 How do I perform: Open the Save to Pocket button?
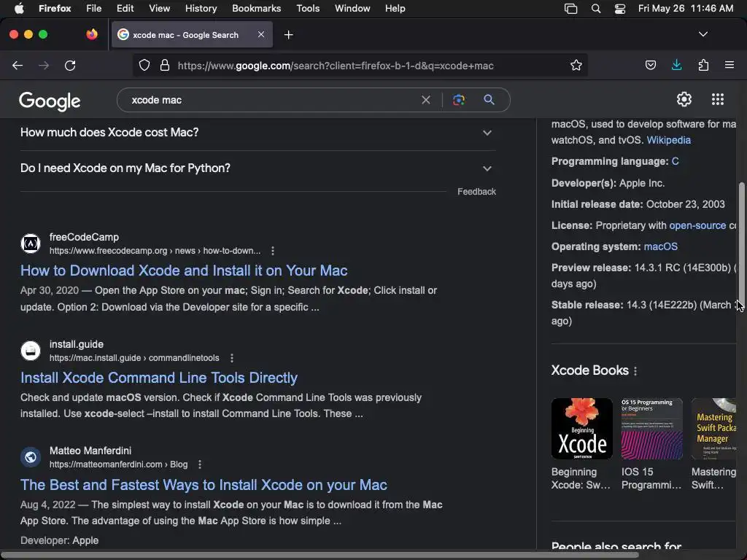pos(650,66)
